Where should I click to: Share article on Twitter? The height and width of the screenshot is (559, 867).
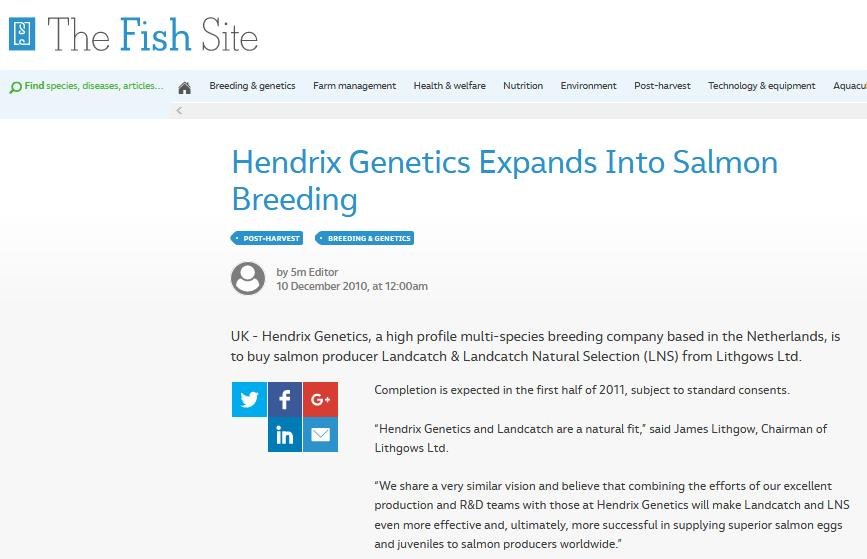point(249,400)
